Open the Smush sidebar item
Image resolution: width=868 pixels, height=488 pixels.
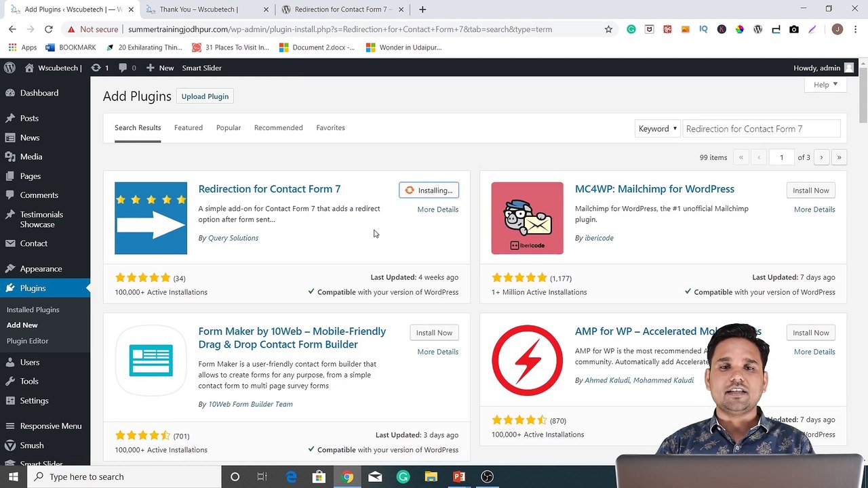pyautogui.click(x=45, y=445)
